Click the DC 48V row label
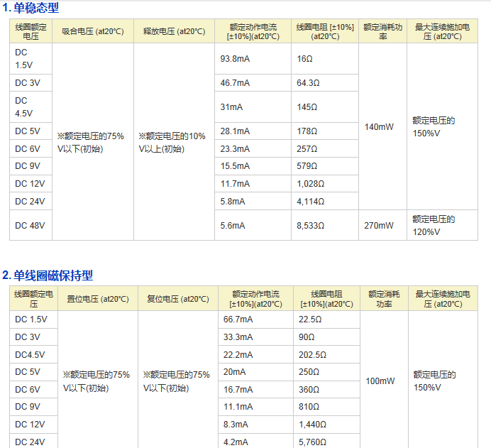 (x=30, y=226)
